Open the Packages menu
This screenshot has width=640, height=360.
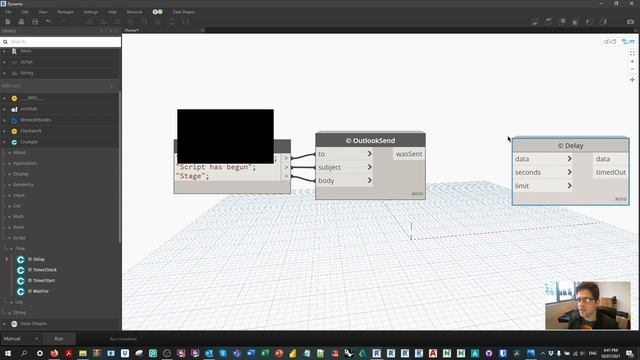[x=65, y=12]
